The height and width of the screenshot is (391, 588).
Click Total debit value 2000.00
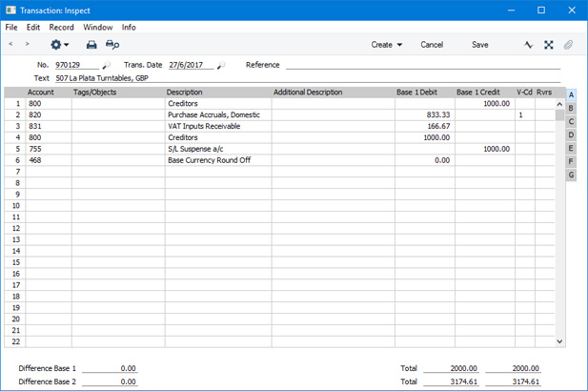point(451,368)
